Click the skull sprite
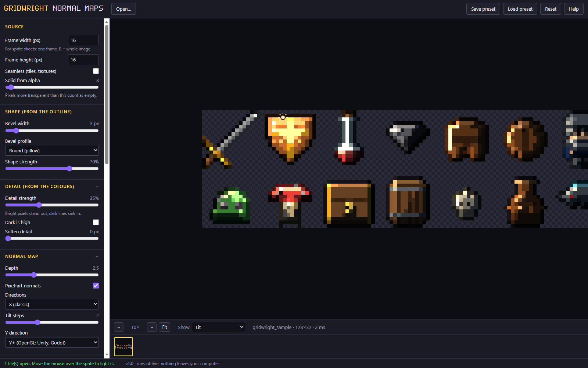This screenshot has height=368, width=588. coord(467,204)
